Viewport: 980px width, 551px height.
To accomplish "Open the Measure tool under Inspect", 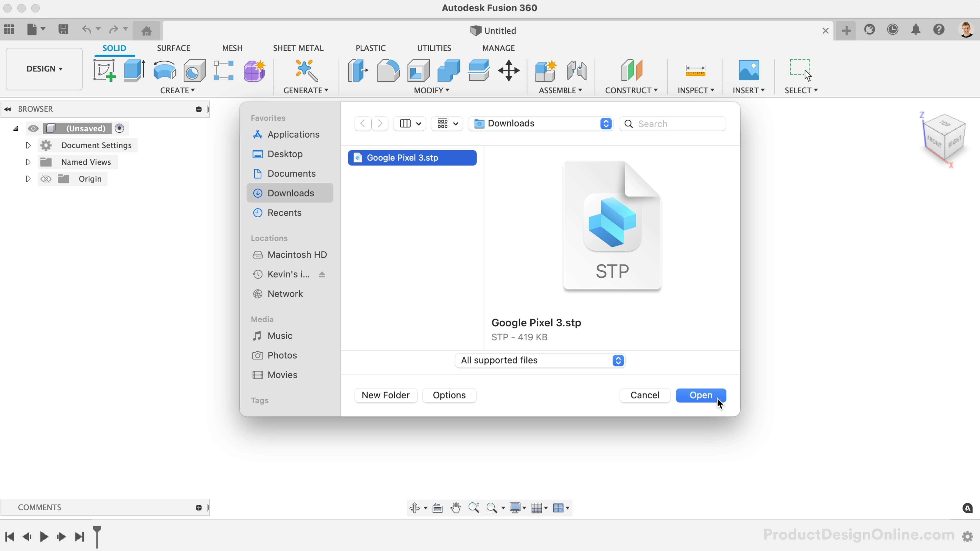I will point(695,70).
